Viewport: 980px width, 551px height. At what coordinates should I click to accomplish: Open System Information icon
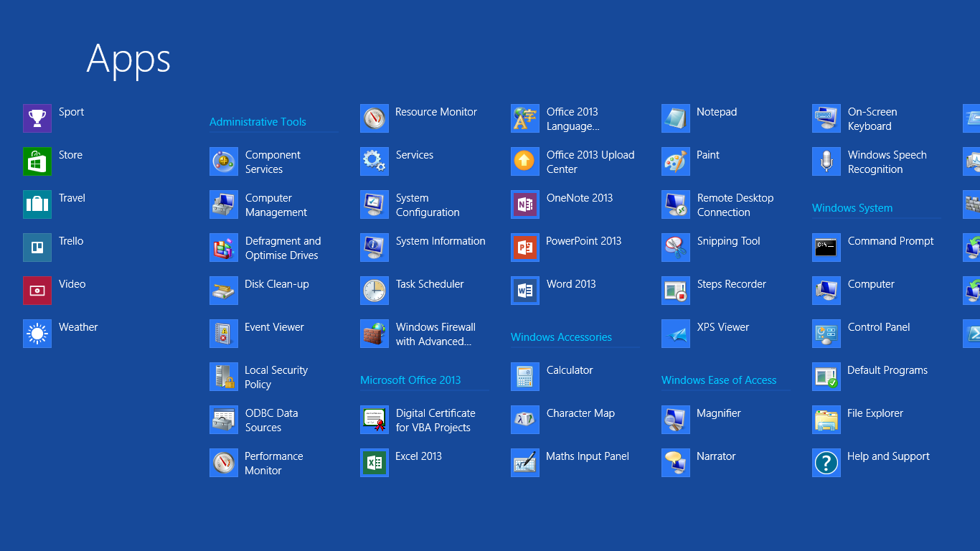(374, 248)
